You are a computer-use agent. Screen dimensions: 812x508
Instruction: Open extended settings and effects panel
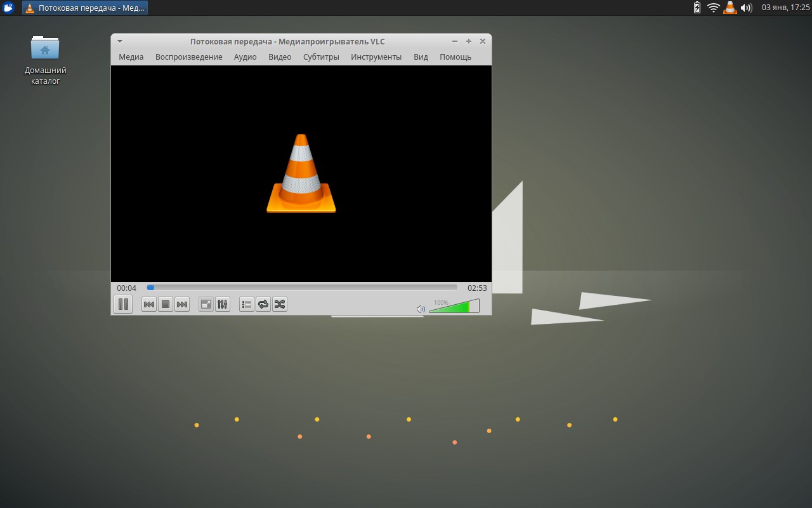(222, 304)
